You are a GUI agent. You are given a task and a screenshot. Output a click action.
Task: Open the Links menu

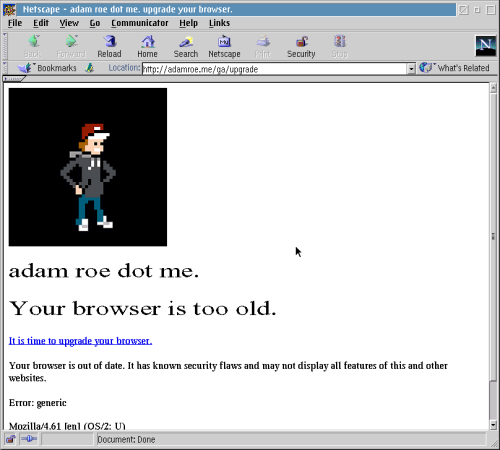click(219, 23)
